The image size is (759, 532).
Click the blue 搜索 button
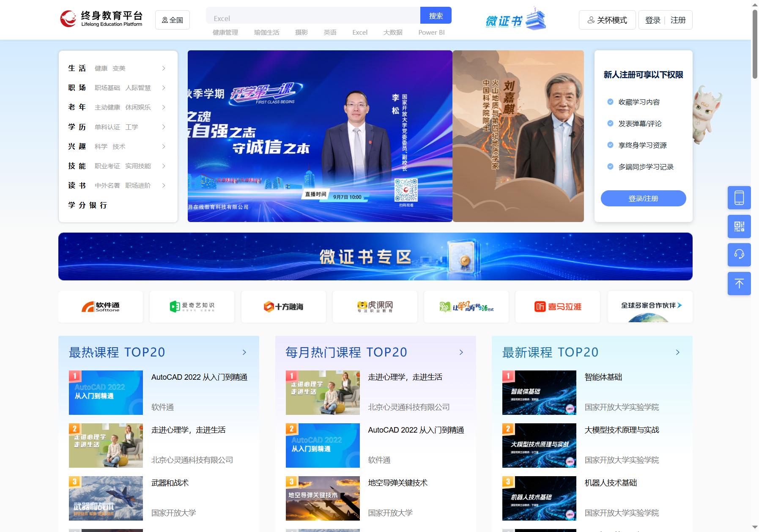[x=436, y=15]
